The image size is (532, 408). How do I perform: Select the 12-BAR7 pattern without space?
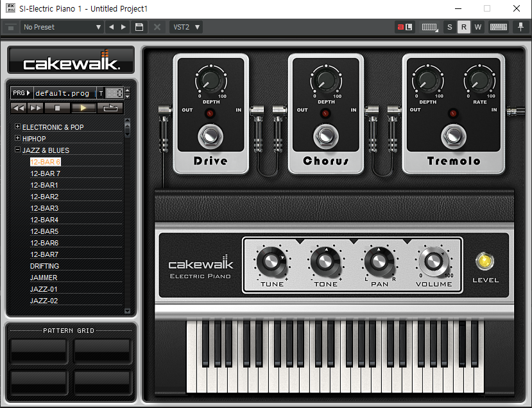(44, 254)
